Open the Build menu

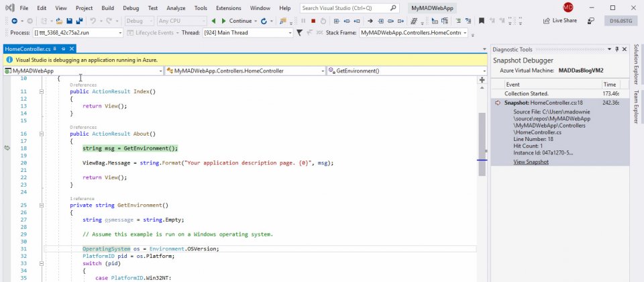point(107,8)
